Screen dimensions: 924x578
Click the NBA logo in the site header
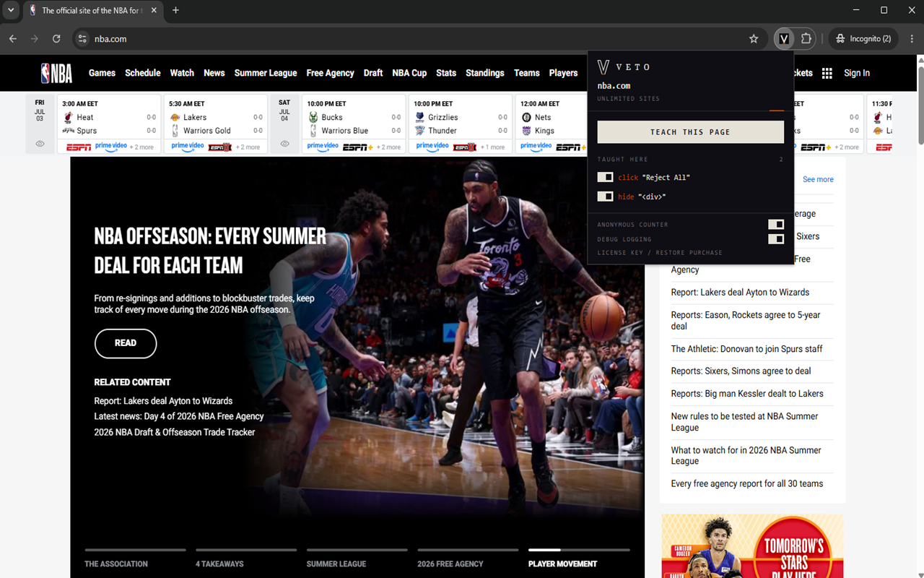56,73
